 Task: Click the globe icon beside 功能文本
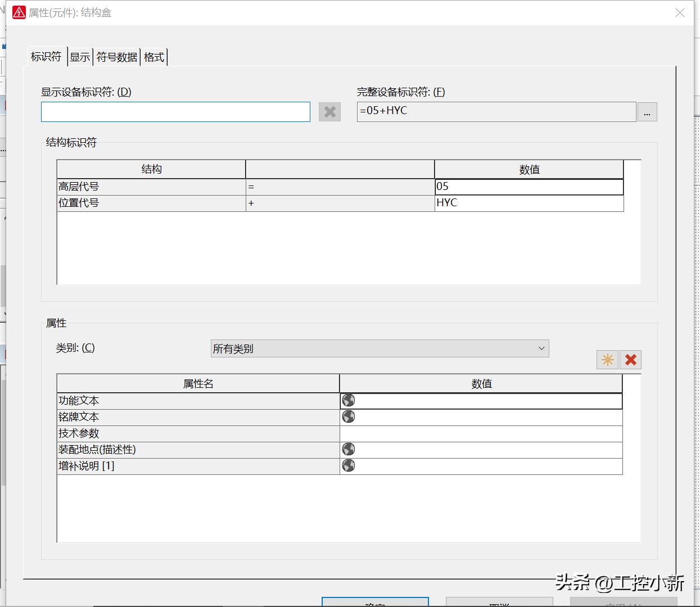(348, 400)
